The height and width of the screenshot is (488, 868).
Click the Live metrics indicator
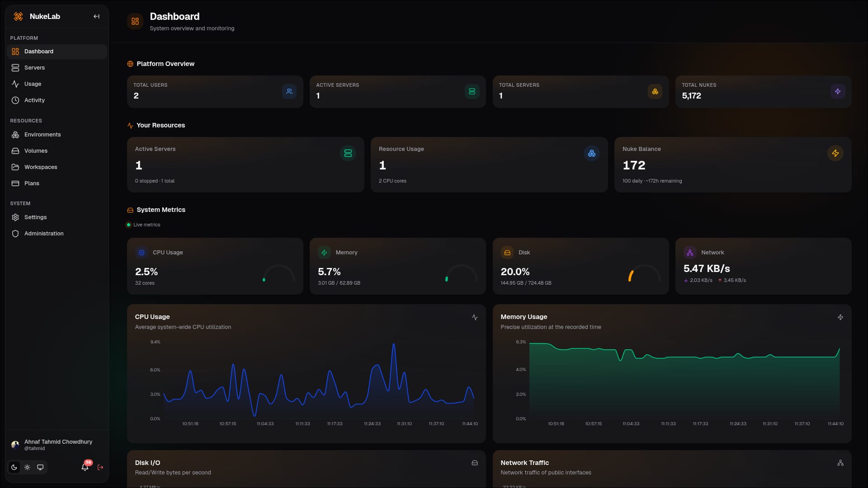(x=143, y=225)
